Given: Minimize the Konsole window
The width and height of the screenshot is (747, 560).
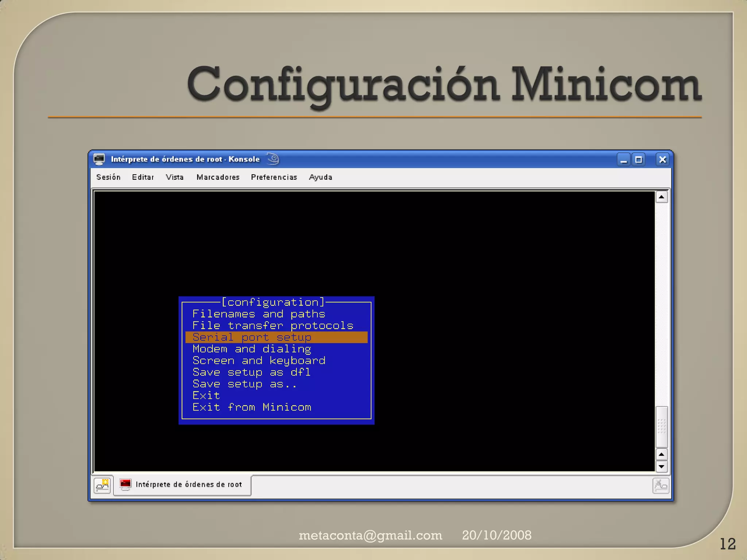Looking at the screenshot, I should click(x=624, y=160).
